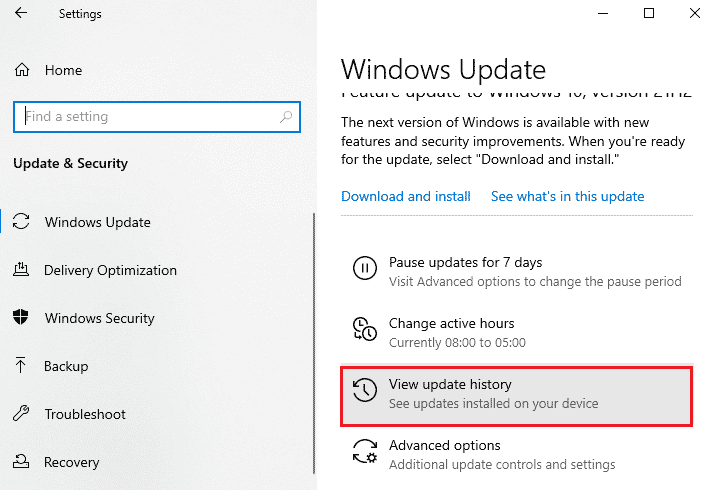Focus the Find a setting field
The width and height of the screenshot is (708, 490).
point(157,117)
